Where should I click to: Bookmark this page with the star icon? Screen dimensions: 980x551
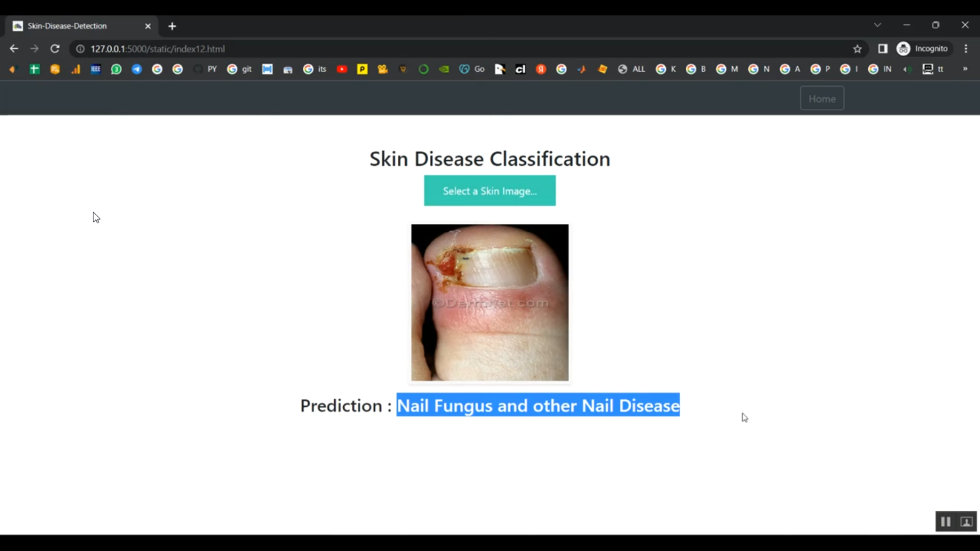[x=857, y=48]
